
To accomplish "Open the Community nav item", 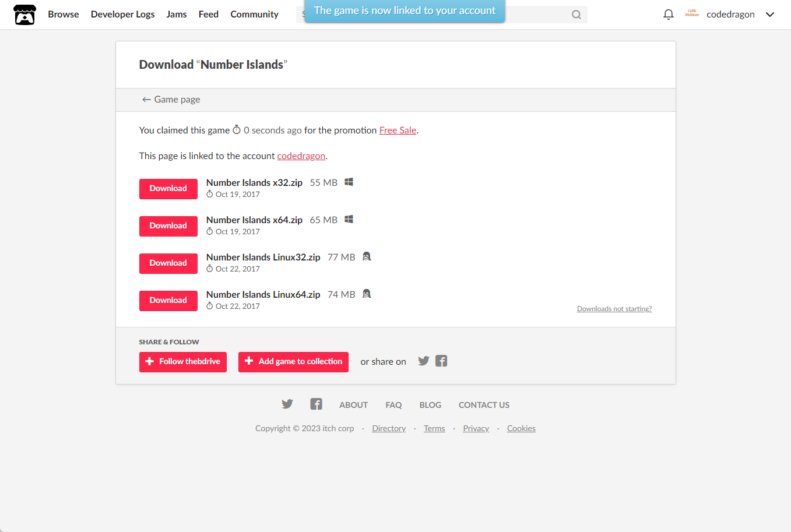I will coord(254,15).
